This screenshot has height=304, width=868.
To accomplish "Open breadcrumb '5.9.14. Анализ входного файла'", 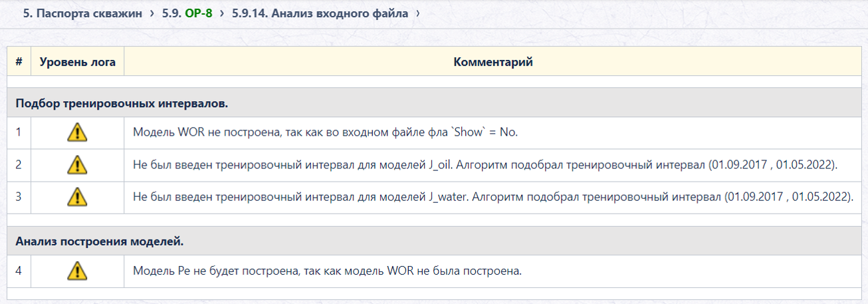I will pos(320,13).
